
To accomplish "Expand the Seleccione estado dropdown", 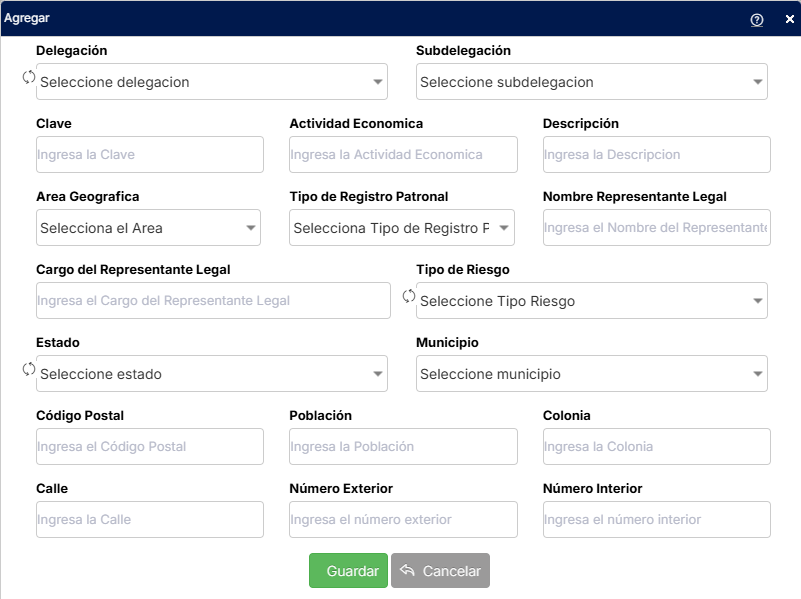I will pyautogui.click(x=211, y=374).
